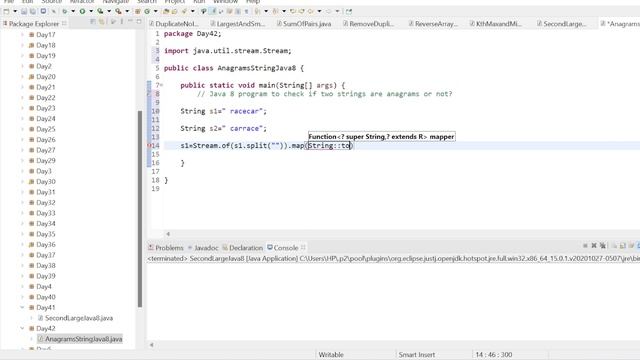This screenshot has height=360, width=640.
Task: Open the New Java Class dropdown arrow
Action: [156, 11]
